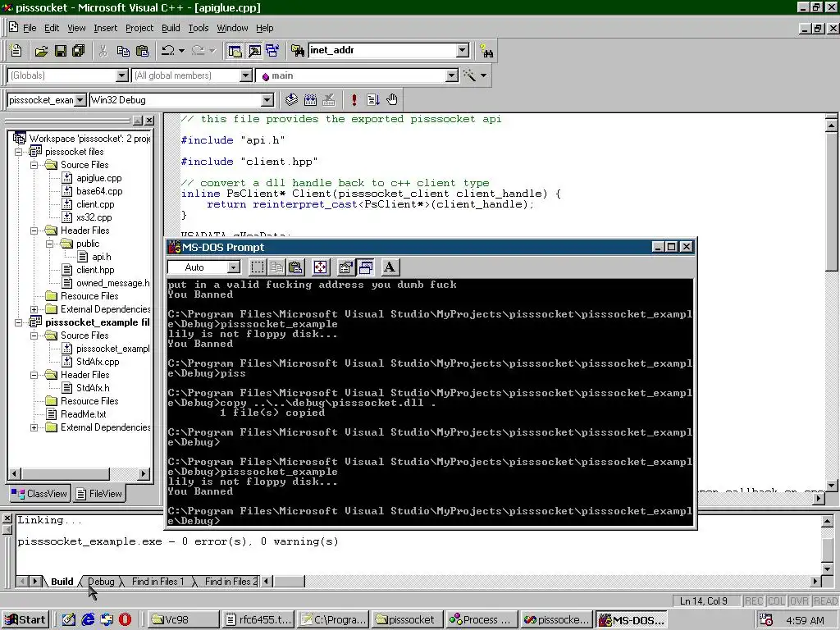Open the Tools menu
This screenshot has width=840, height=630.
click(x=199, y=28)
